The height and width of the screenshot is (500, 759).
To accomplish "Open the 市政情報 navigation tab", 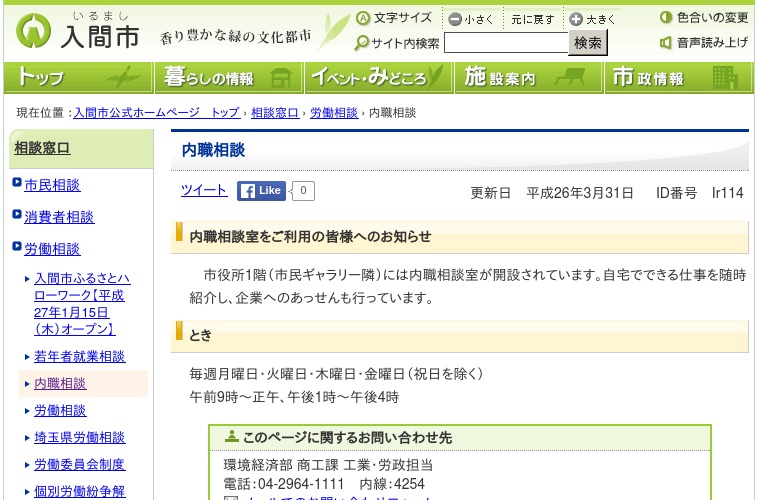I will 679,78.
